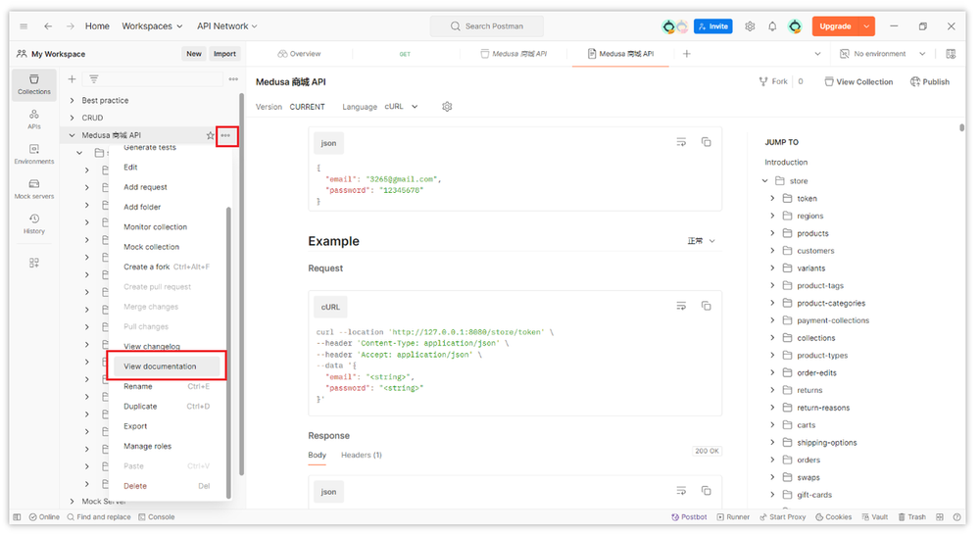Choose Mock collection menu item
The height and width of the screenshot is (535, 980).
tap(151, 247)
